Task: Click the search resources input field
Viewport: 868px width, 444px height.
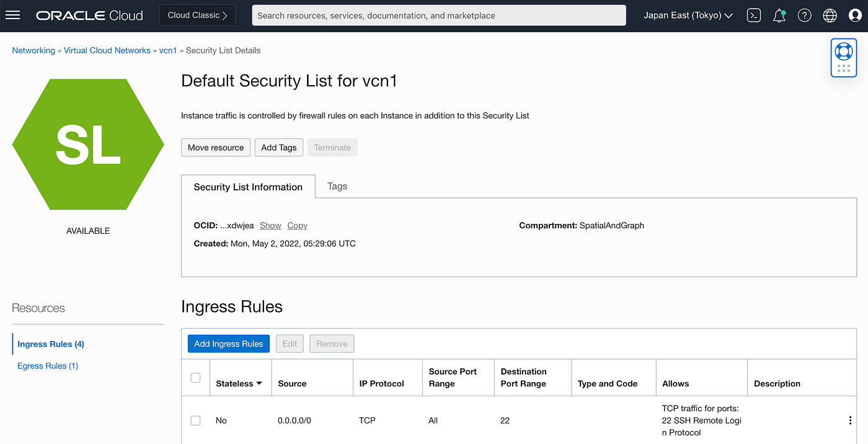Action: click(439, 16)
